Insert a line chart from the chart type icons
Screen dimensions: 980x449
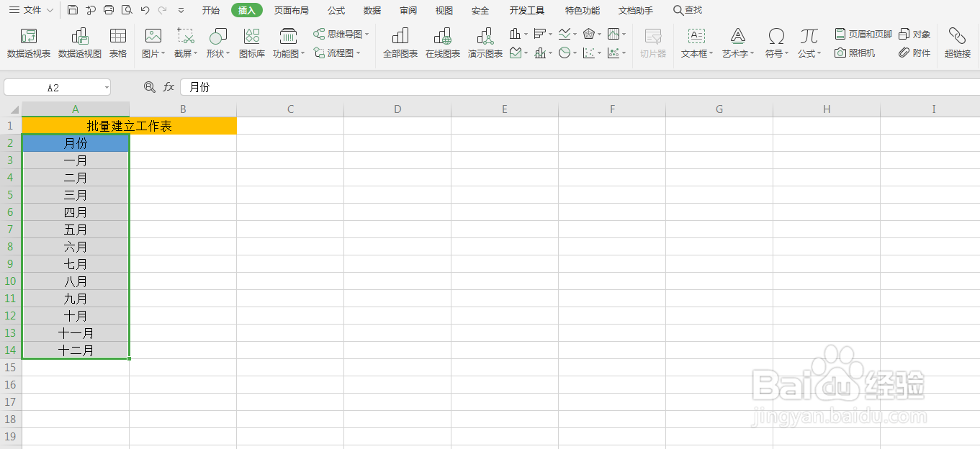point(565,34)
